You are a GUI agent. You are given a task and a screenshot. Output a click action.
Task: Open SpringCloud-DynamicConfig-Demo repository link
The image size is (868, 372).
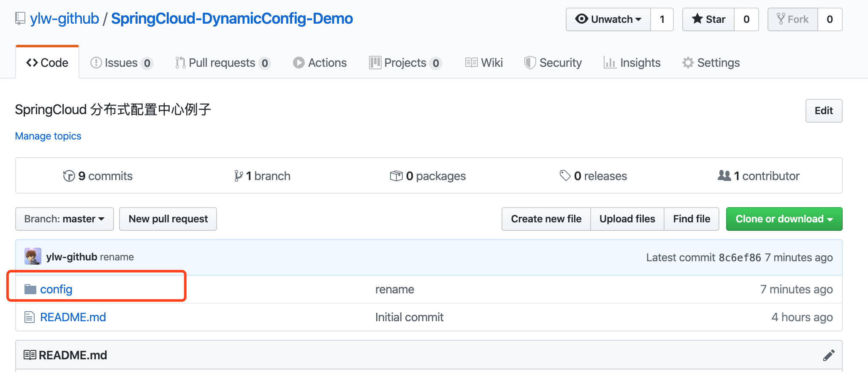(232, 19)
